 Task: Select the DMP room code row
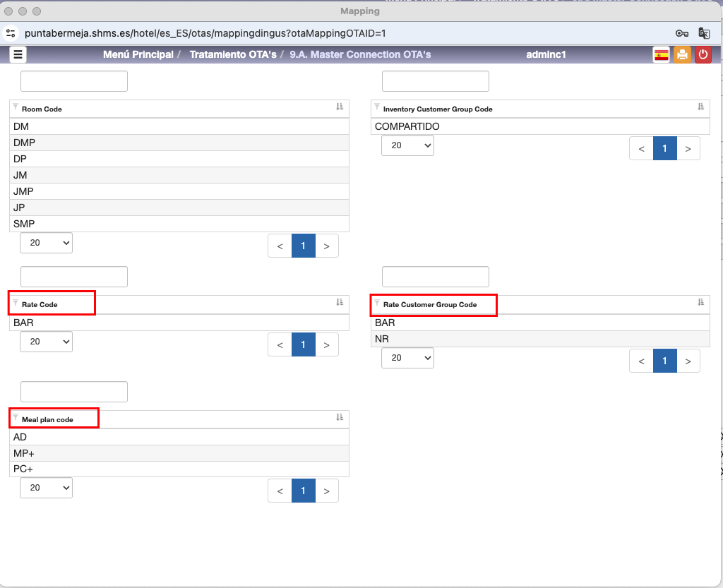179,143
